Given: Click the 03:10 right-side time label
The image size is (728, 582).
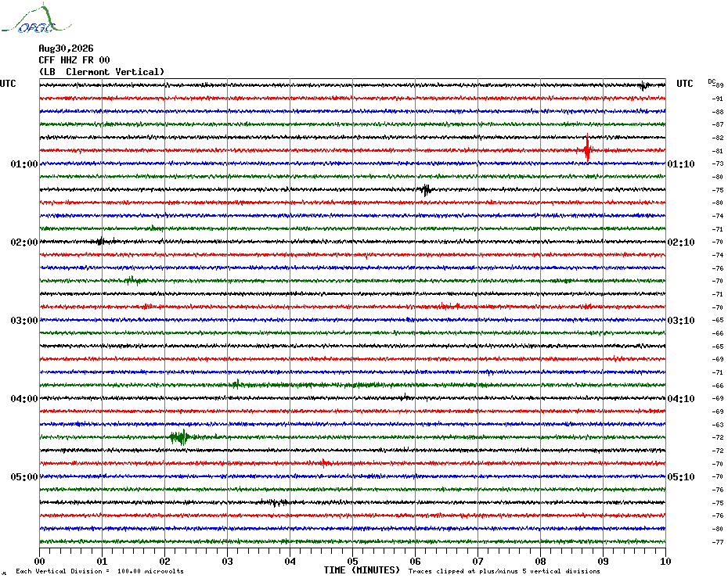Looking at the screenshot, I should coord(681,320).
